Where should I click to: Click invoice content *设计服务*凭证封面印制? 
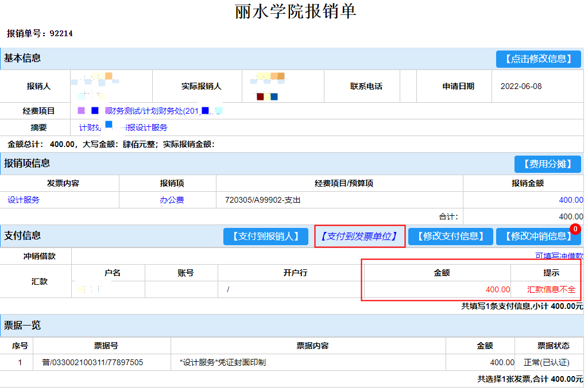223,362
